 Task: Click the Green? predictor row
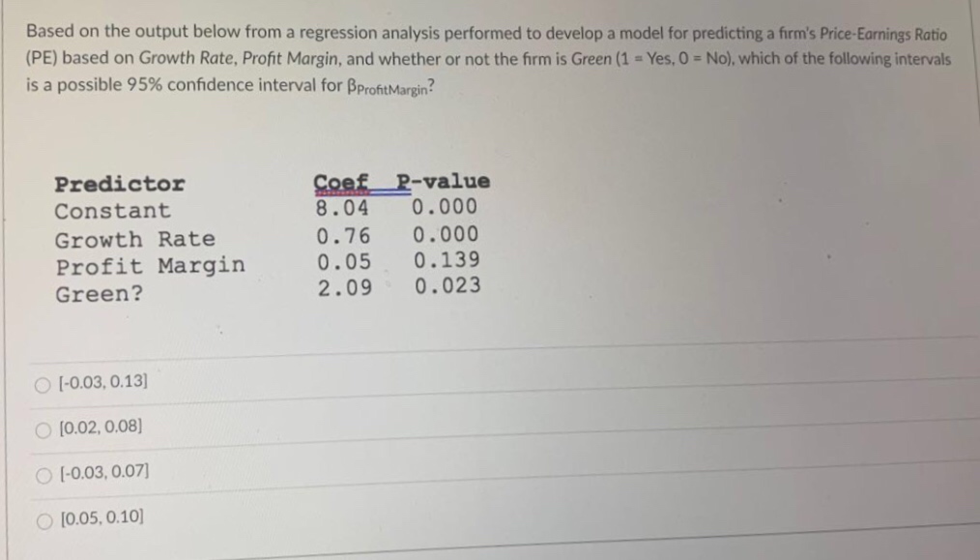tap(100, 292)
